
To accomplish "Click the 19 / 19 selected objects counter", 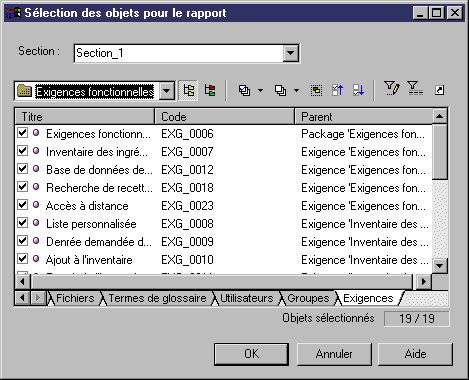I will click(417, 319).
